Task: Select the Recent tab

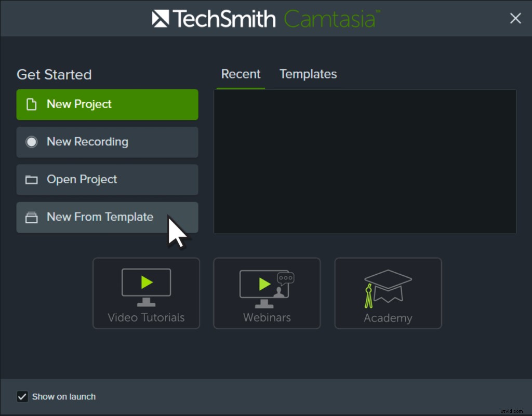Action: (241, 74)
